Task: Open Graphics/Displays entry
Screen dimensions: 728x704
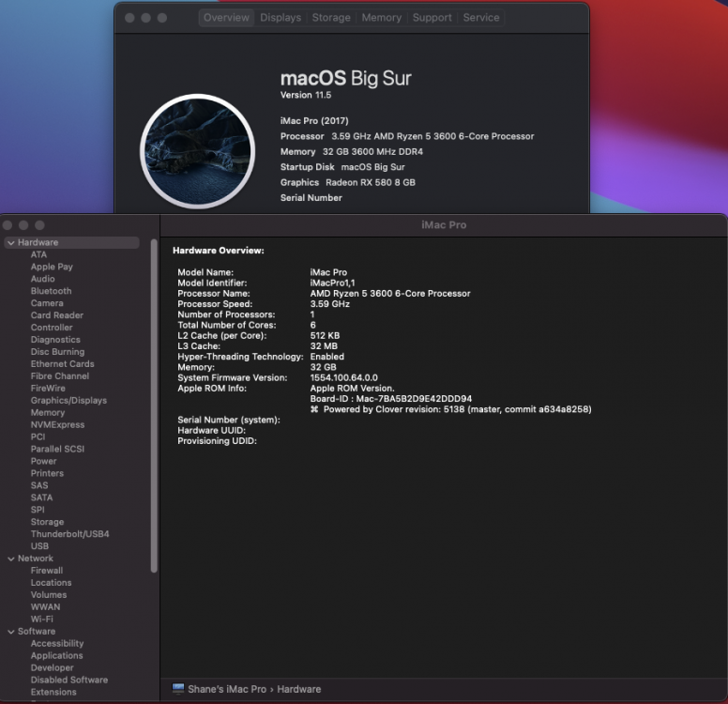Action: pos(68,400)
